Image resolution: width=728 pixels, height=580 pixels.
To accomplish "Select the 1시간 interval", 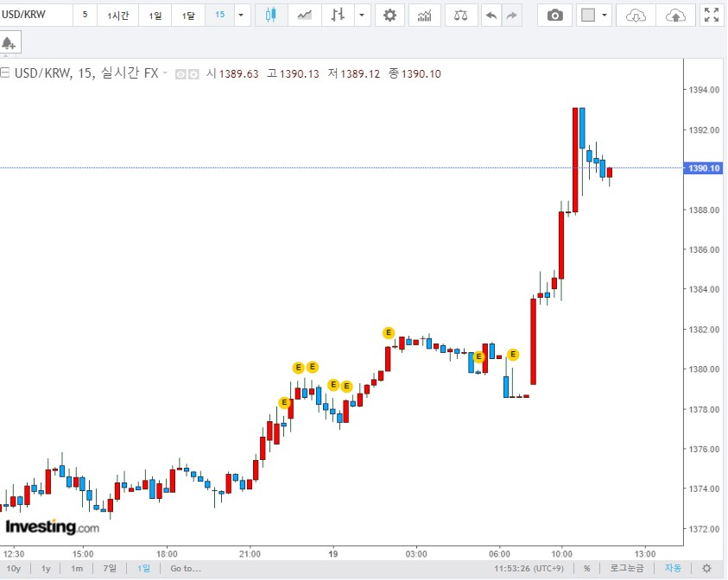I will (x=118, y=16).
